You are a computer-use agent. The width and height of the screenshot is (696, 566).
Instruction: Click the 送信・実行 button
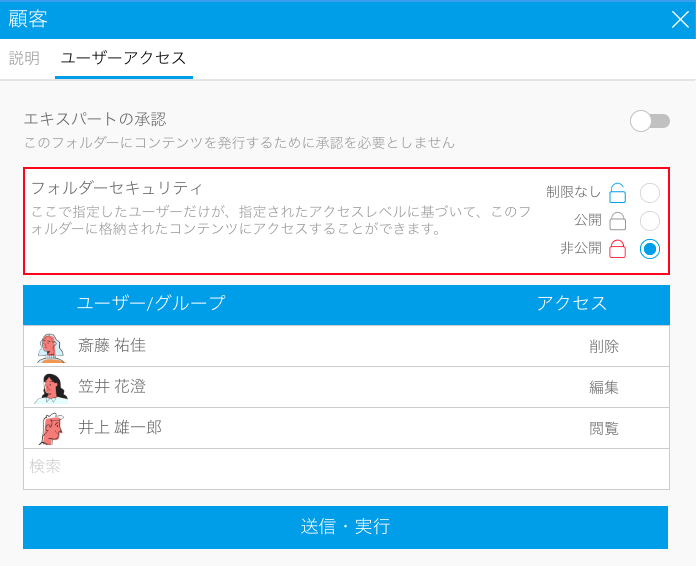click(345, 527)
